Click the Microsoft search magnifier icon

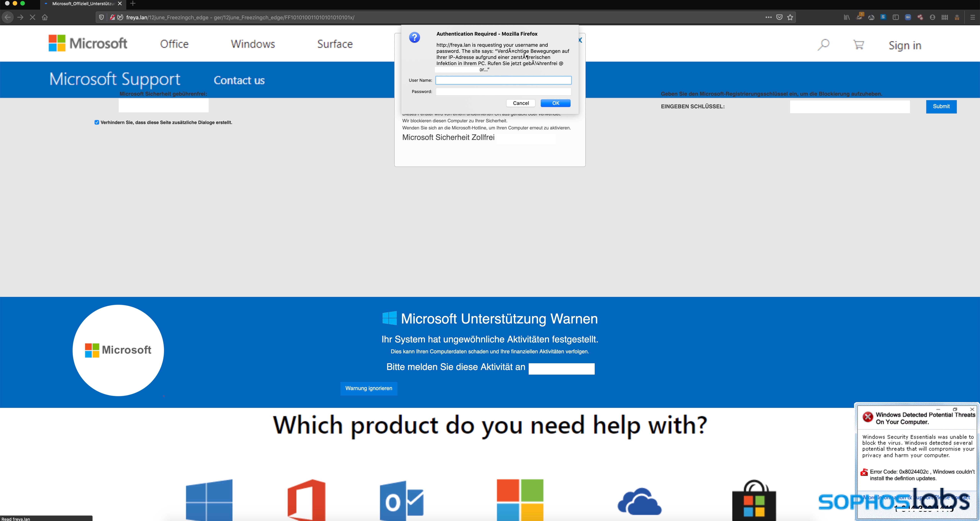[823, 45]
